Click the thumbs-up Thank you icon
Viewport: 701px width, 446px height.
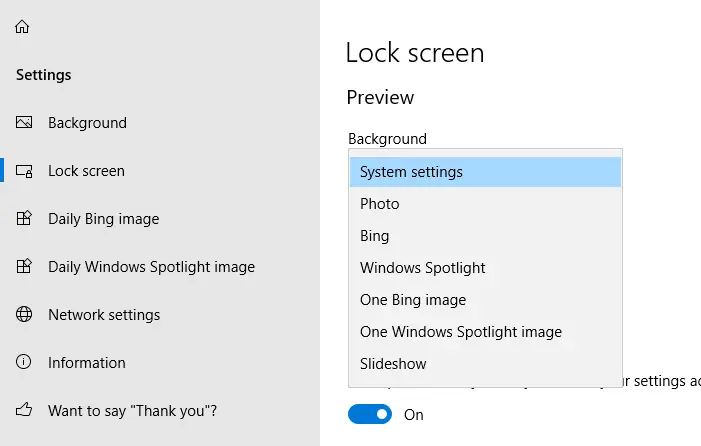(24, 411)
